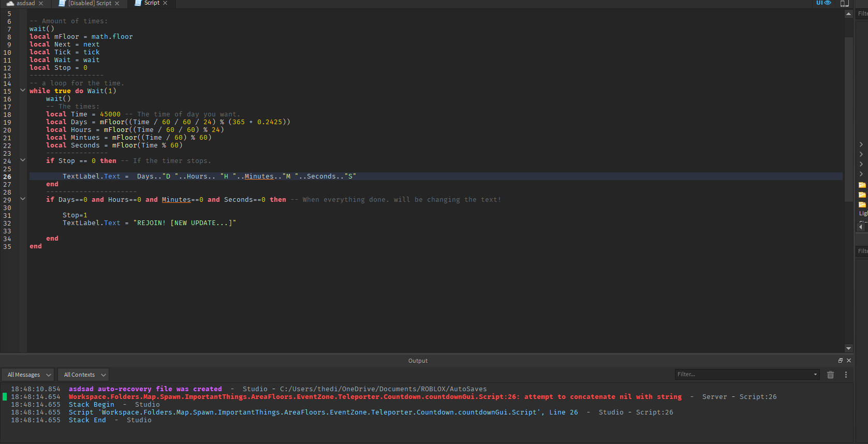Open the All Contexts dropdown
Screen dimensions: 868x444
click(84, 375)
